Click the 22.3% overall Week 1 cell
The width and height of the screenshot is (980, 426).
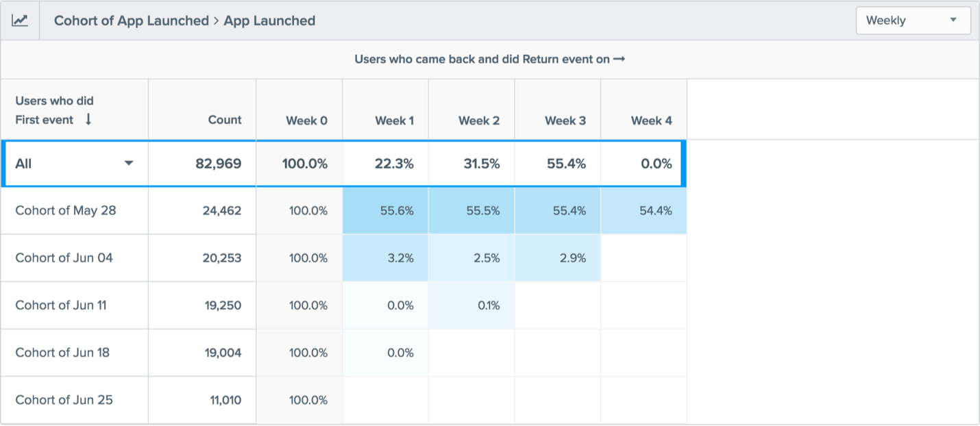coord(393,164)
